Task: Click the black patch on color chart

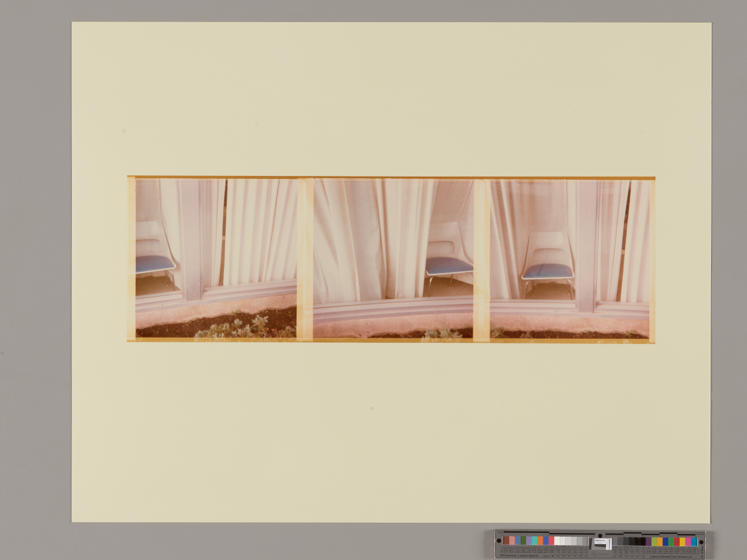Action: [642, 541]
